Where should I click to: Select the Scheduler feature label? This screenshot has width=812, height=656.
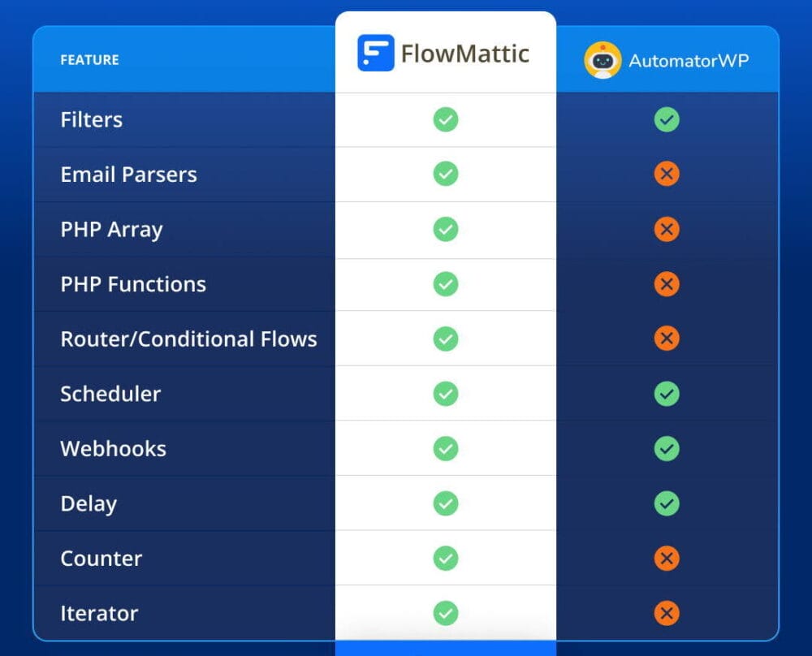pyautogui.click(x=110, y=394)
